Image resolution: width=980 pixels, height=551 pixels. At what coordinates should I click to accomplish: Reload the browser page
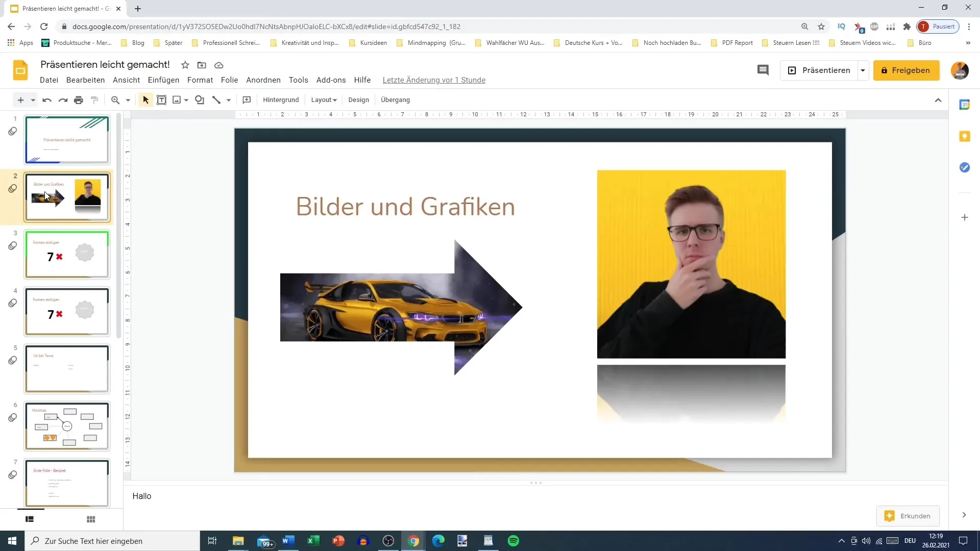tap(44, 27)
